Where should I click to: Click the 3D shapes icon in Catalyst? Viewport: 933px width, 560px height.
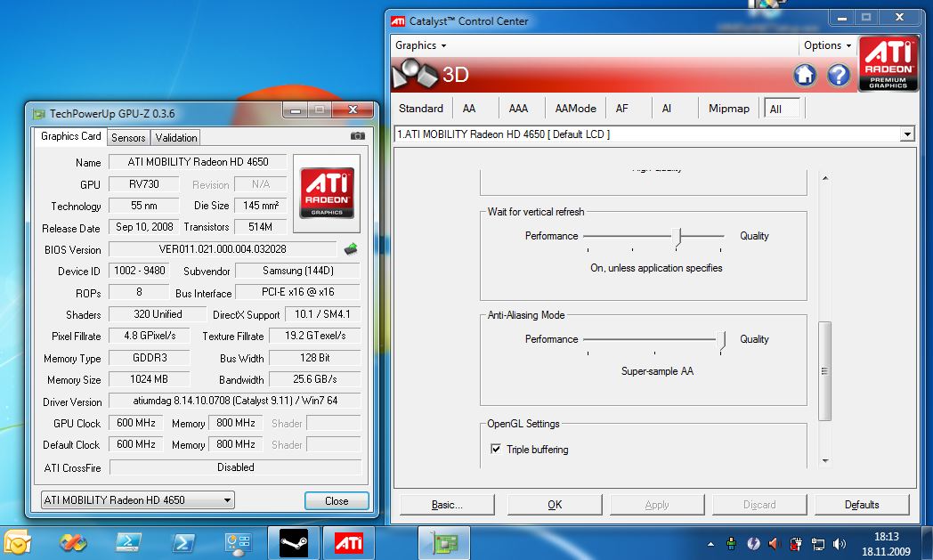pos(414,75)
